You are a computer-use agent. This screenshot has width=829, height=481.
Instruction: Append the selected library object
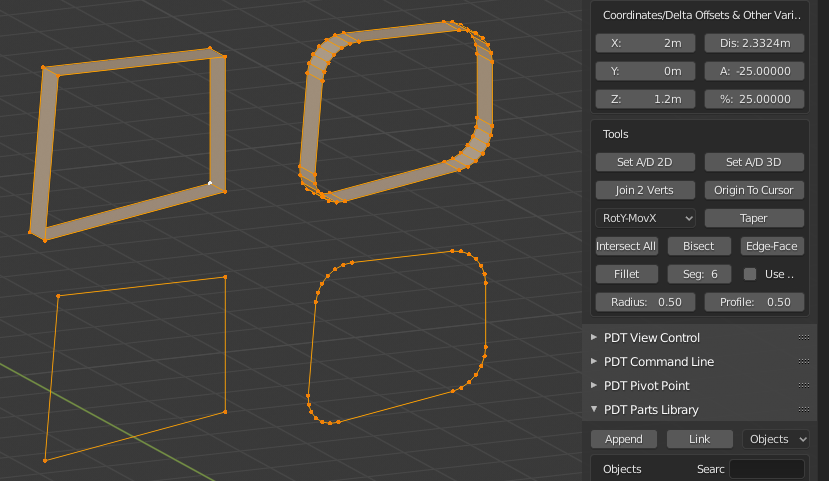[624, 439]
